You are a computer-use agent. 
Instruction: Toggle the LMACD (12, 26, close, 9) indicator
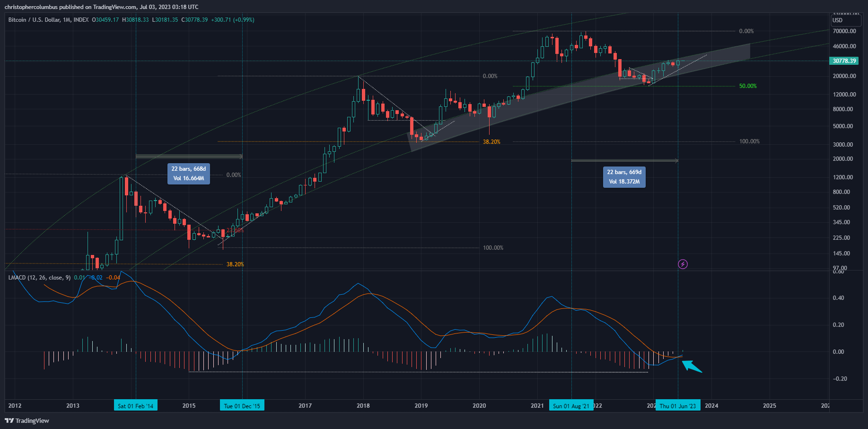coord(38,278)
